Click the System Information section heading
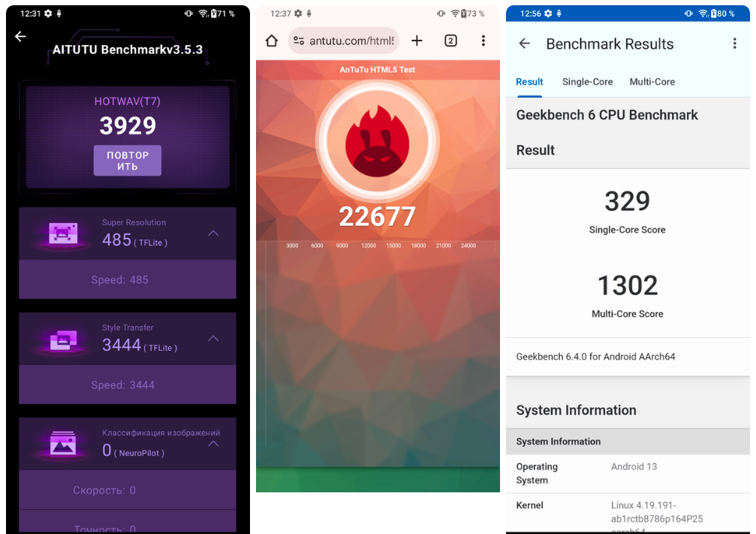The height and width of the screenshot is (534, 756). click(576, 411)
